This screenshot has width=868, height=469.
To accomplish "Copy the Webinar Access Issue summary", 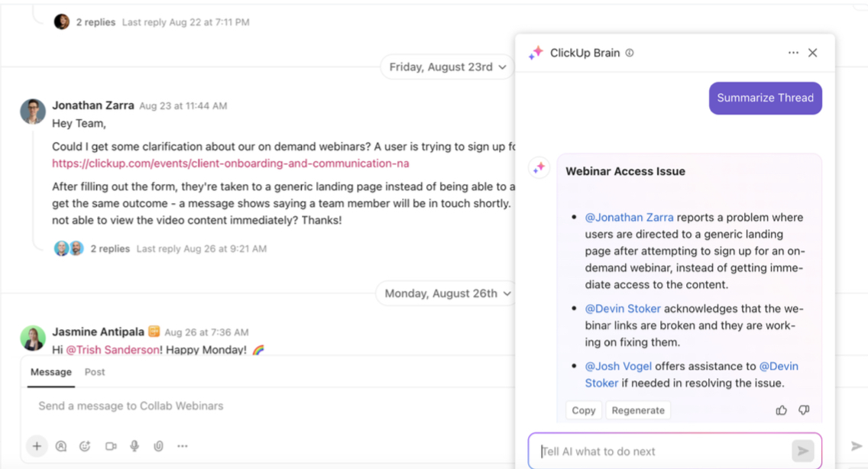I will coord(584,410).
